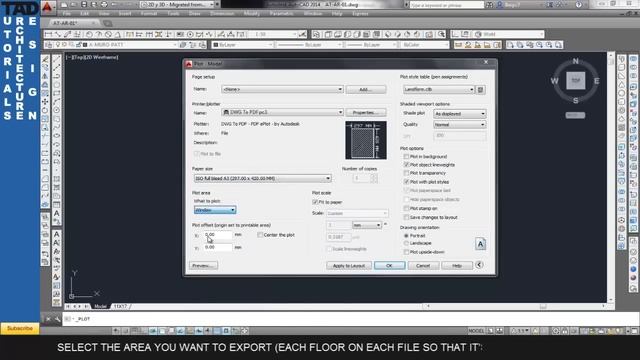The width and height of the screenshot is (640, 360).
Task: Enable Plot in background checkbox
Action: [x=406, y=156]
